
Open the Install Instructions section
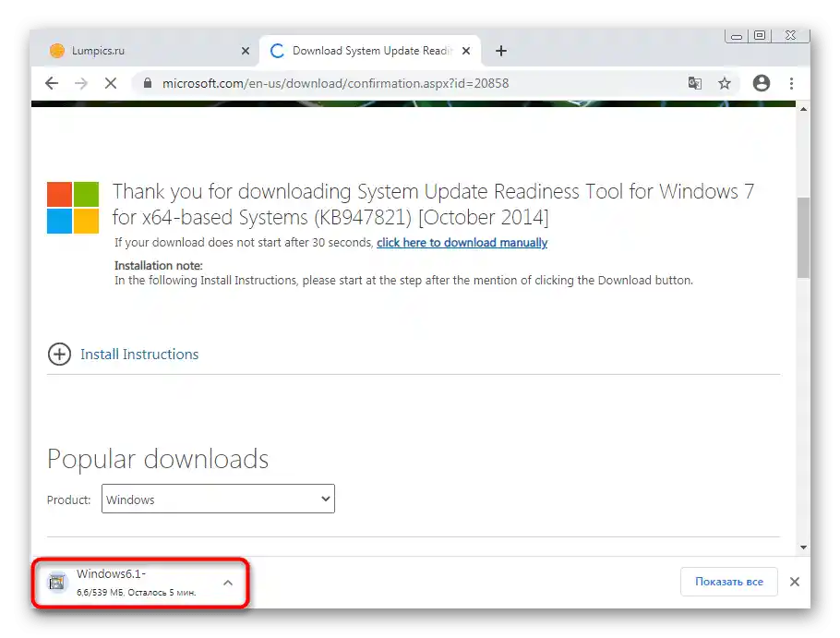coord(139,355)
